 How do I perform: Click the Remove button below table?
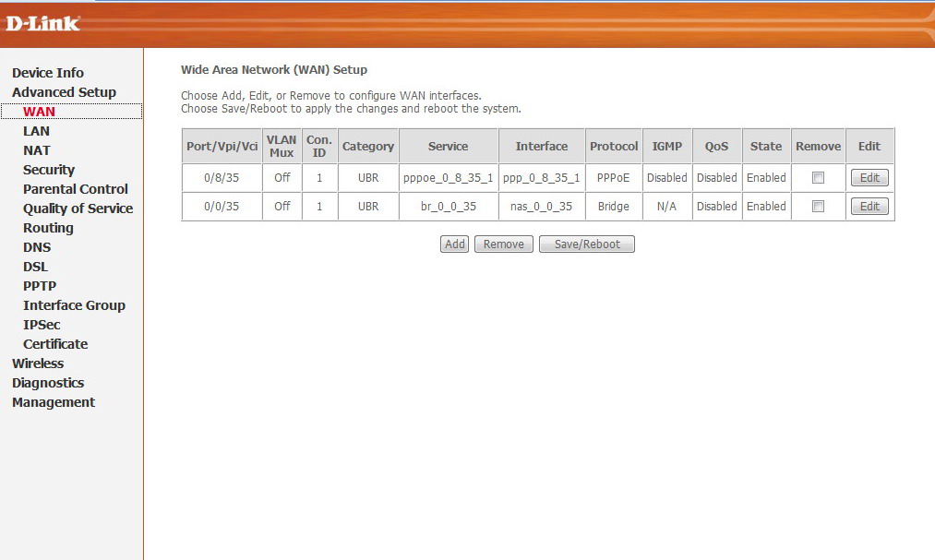[x=503, y=244]
